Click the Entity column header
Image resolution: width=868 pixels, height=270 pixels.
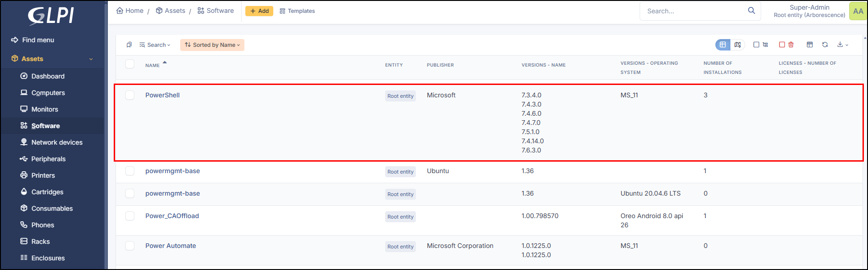[x=394, y=65]
